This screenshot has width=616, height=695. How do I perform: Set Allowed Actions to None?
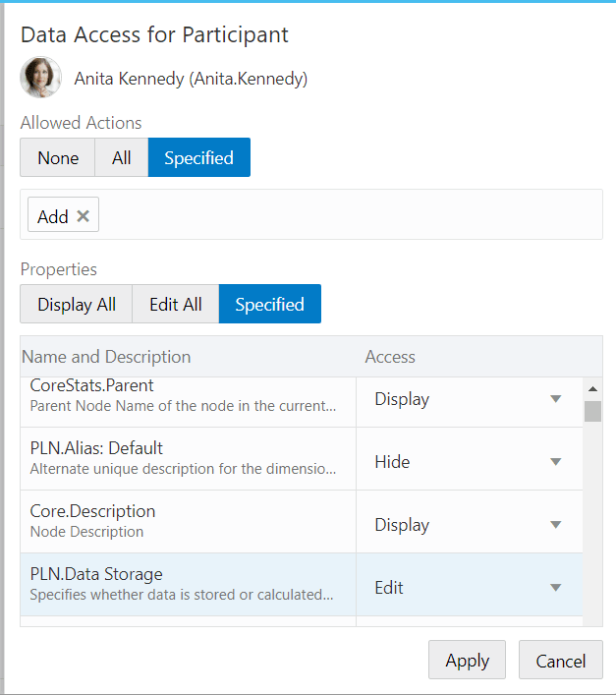point(58,157)
